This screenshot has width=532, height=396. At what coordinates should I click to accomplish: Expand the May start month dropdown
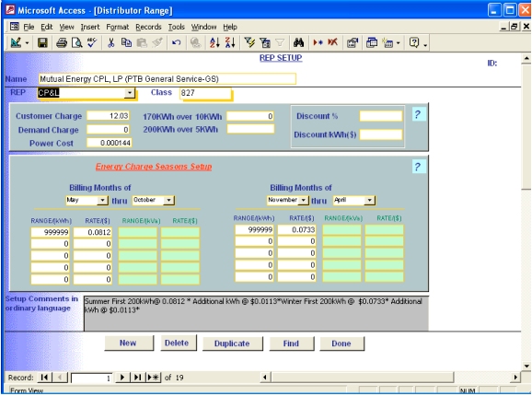[102, 200]
